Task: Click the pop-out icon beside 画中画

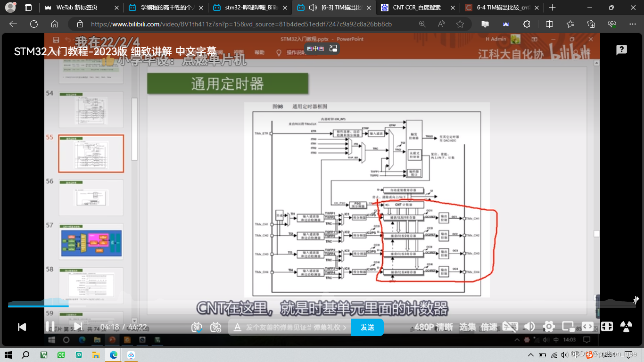Action: point(333,48)
